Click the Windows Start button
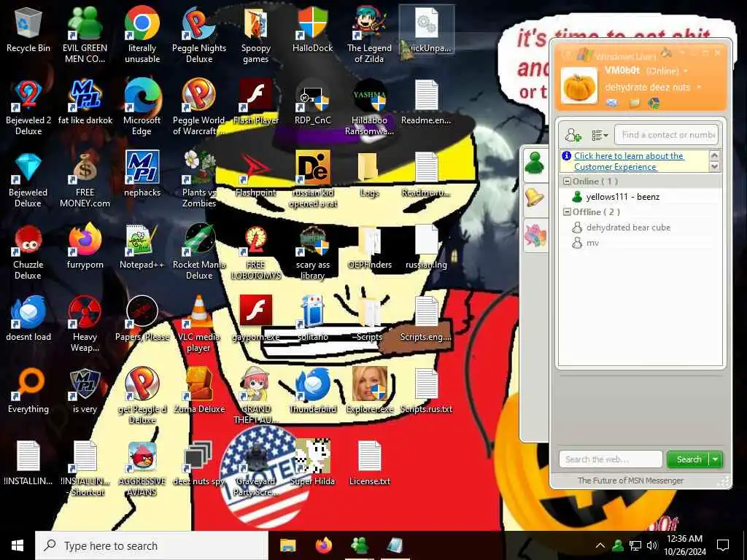The image size is (747, 560). tap(18, 545)
